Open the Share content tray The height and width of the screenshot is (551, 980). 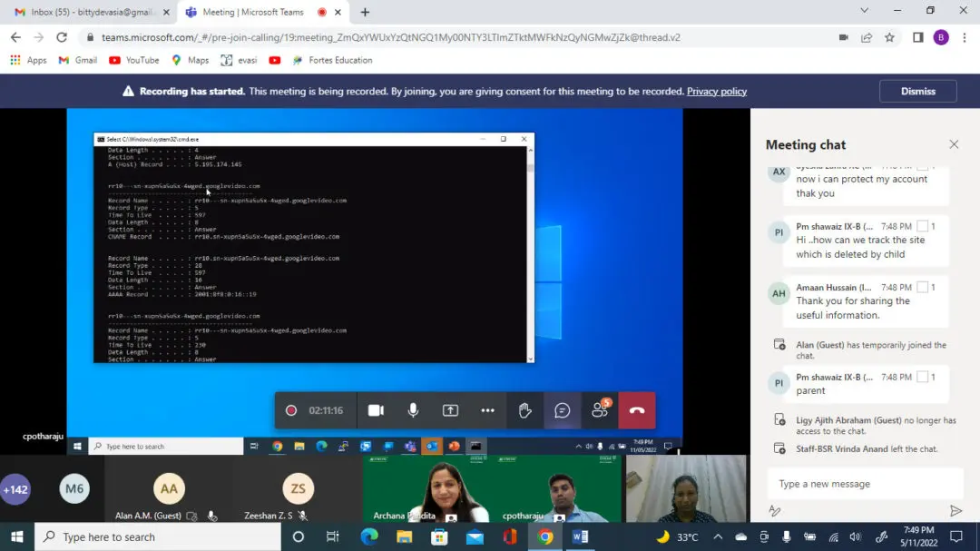point(450,410)
